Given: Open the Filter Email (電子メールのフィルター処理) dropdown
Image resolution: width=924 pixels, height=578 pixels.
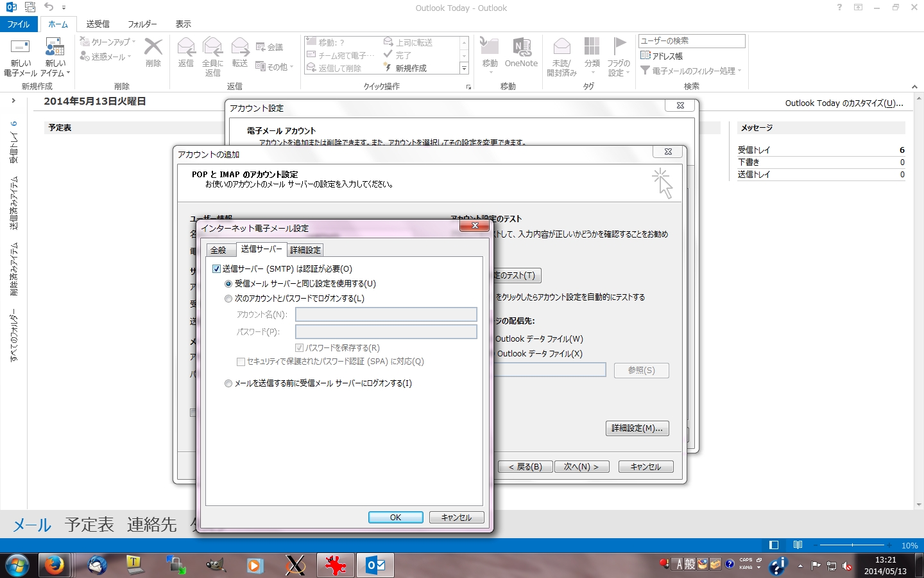Looking at the screenshot, I should coord(690,71).
